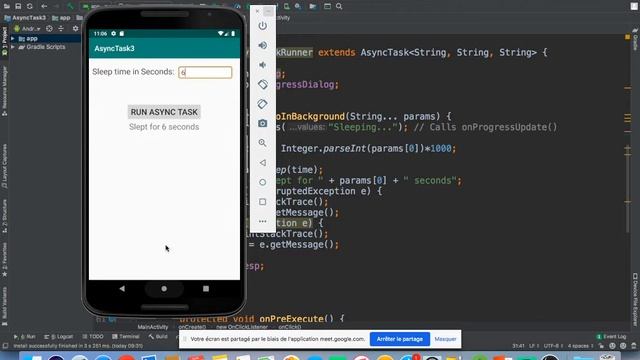Open the Favorites side tool tab

pos(4,260)
